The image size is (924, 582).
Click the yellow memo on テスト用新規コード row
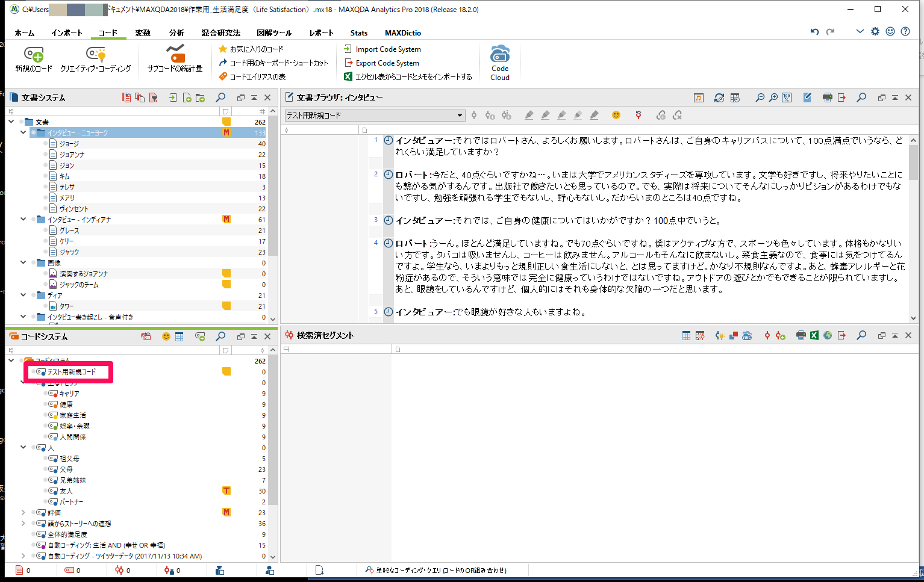226,371
